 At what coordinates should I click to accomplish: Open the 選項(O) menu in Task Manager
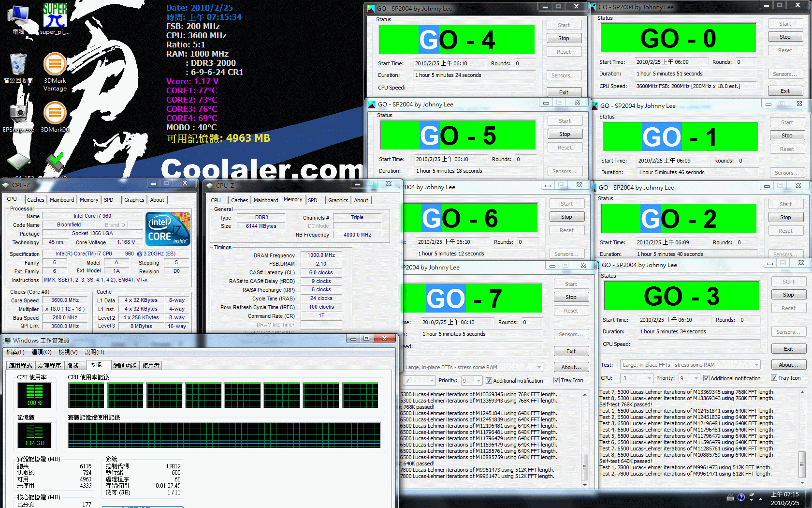42,352
